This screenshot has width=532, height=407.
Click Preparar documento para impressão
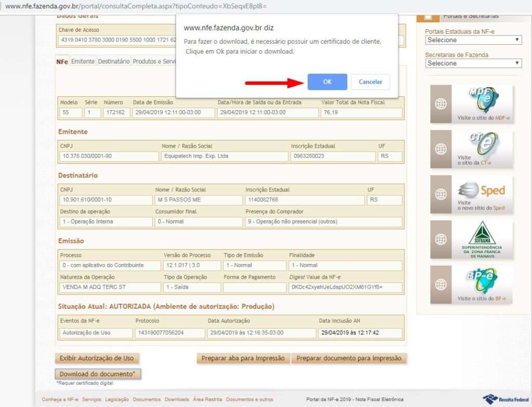pyautogui.click(x=349, y=358)
